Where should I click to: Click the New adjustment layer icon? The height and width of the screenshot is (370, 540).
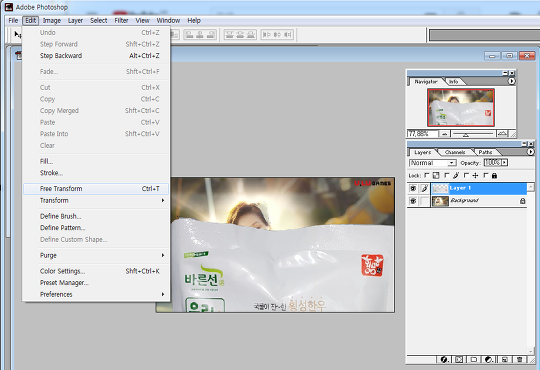(x=489, y=360)
